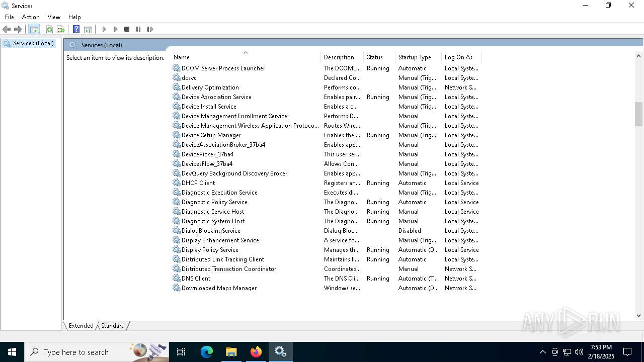This screenshot has height=362, width=644.
Task: Click the Forward arrow toolbar icon
Action: coord(18,29)
